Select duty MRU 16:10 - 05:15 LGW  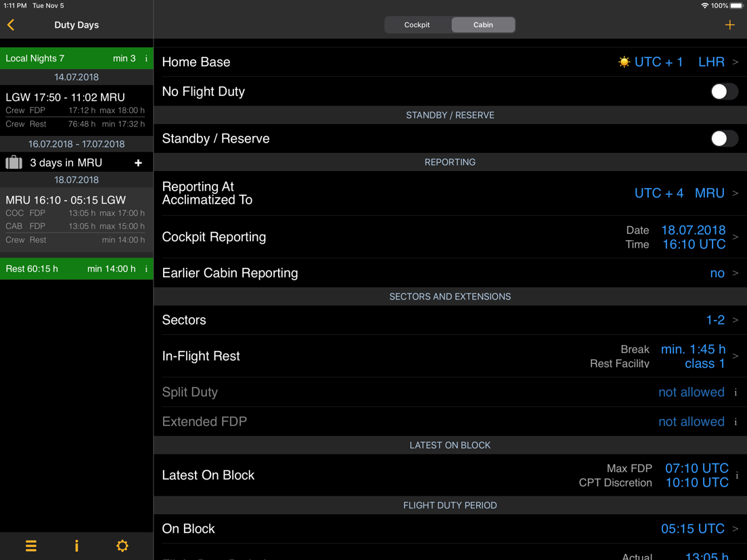(x=76, y=220)
